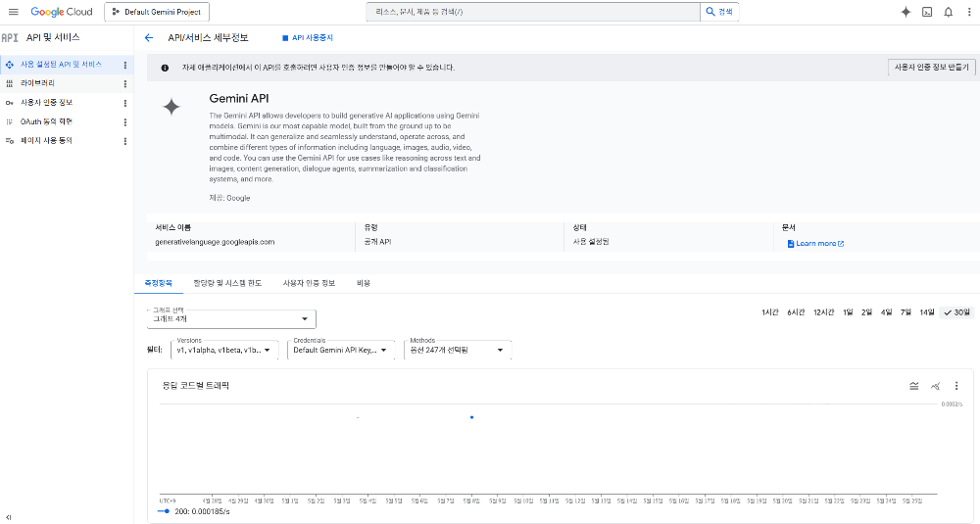Screen dimensions: 980x524
Task: Open three-dot menu of 응답 코드별 트래픽 chart
Action: pyautogui.click(x=956, y=386)
